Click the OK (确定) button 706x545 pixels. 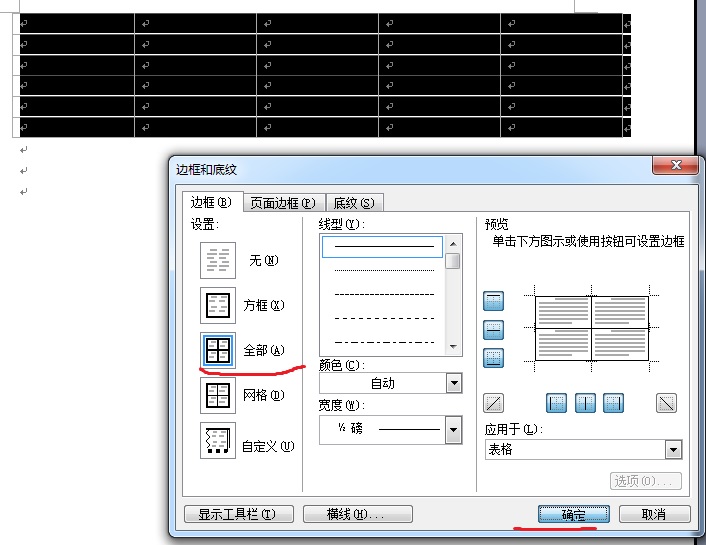[x=574, y=514]
